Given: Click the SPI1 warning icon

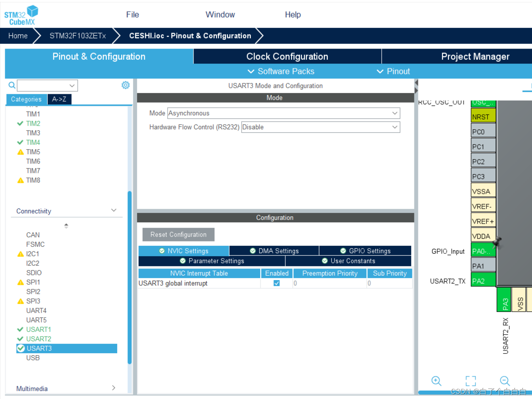Looking at the screenshot, I should [21, 282].
